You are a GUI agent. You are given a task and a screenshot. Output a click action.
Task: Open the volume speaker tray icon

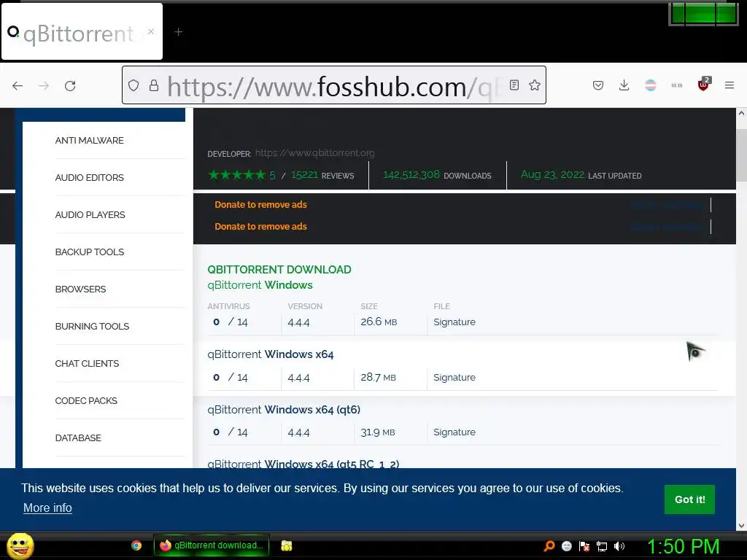point(619,546)
